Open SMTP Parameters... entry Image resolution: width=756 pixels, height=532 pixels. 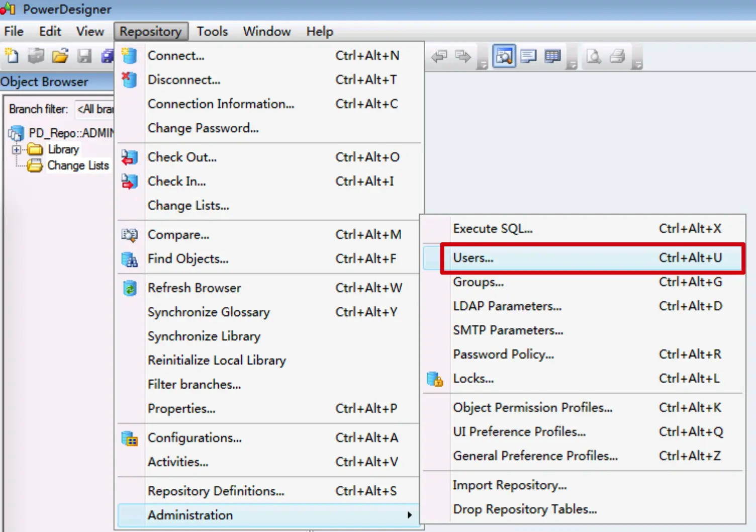[x=583, y=330]
